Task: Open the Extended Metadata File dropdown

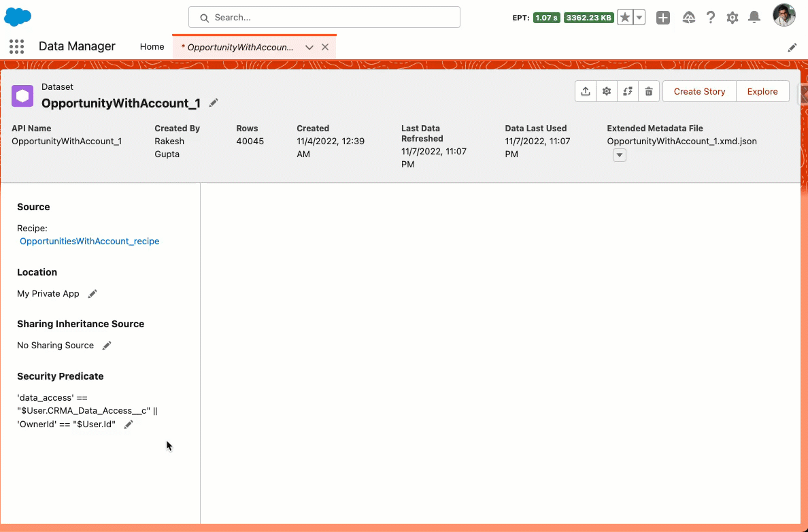Action: [x=619, y=154]
